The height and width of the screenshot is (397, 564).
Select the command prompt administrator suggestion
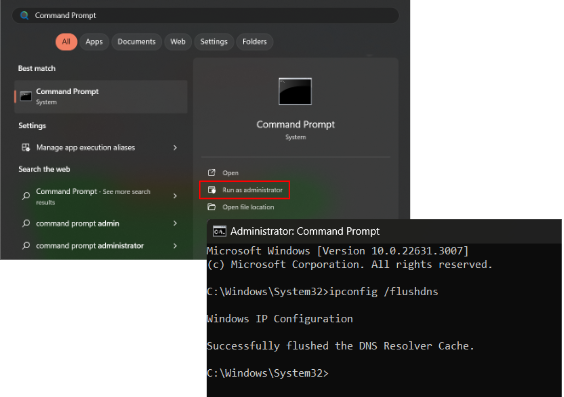[101, 246]
